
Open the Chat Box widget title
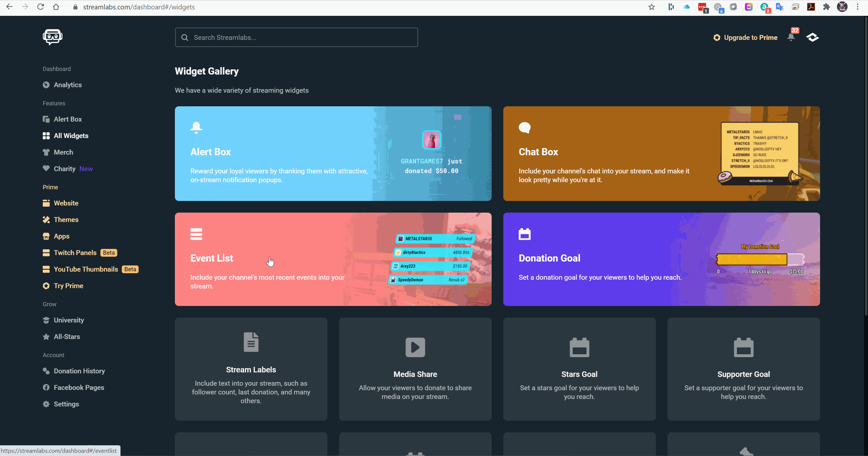tap(538, 152)
